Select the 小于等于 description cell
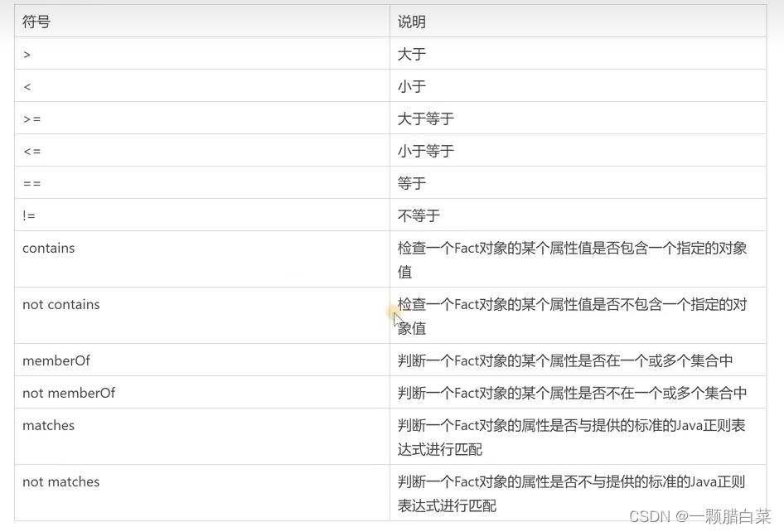This screenshot has height=532, width=784. [x=578, y=151]
